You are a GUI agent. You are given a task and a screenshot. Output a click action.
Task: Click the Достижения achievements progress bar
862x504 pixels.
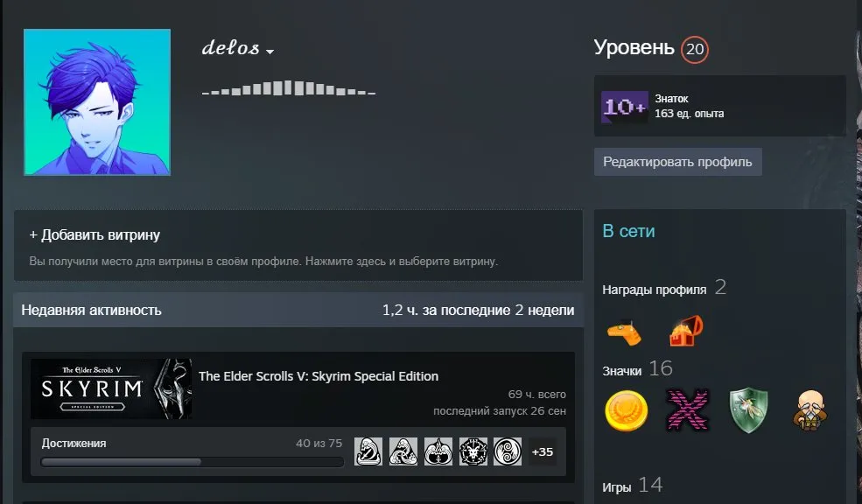192,462
